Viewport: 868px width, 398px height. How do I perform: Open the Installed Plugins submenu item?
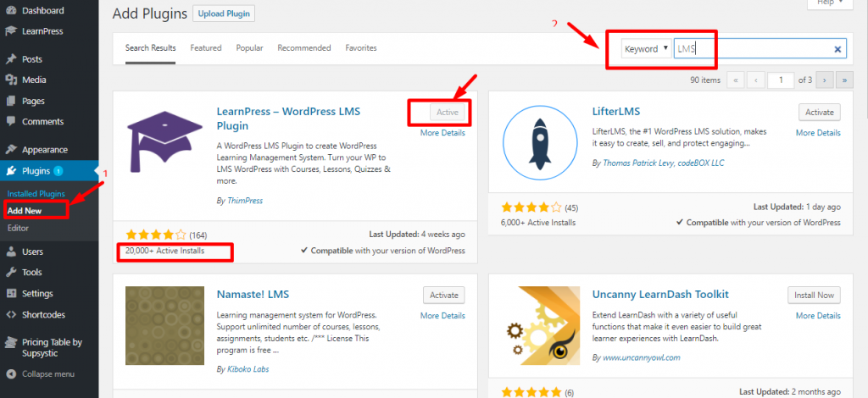click(x=36, y=193)
